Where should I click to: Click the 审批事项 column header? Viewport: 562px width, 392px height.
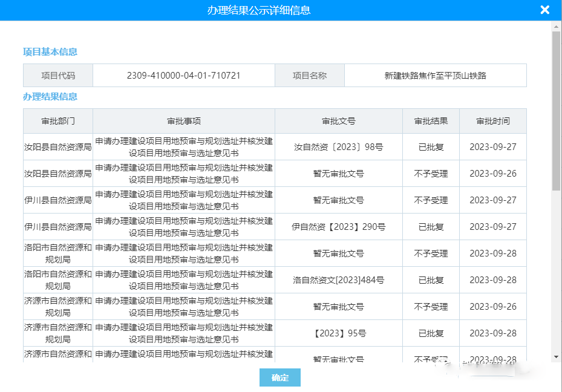coord(184,121)
